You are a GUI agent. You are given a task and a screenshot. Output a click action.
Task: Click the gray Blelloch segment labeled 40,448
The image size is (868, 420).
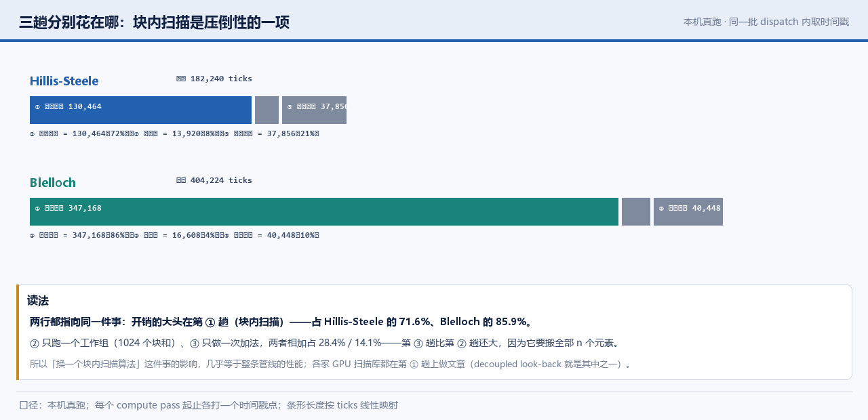coord(688,211)
